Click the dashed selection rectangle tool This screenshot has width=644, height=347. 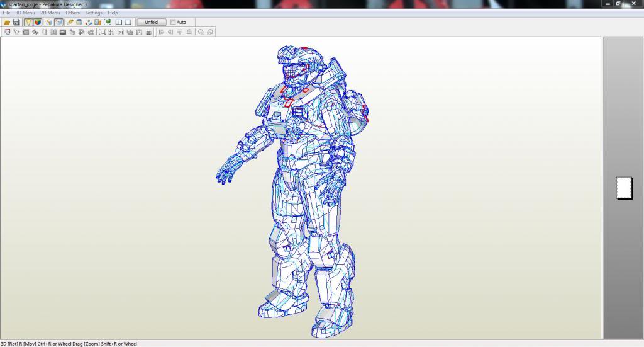coord(102,32)
